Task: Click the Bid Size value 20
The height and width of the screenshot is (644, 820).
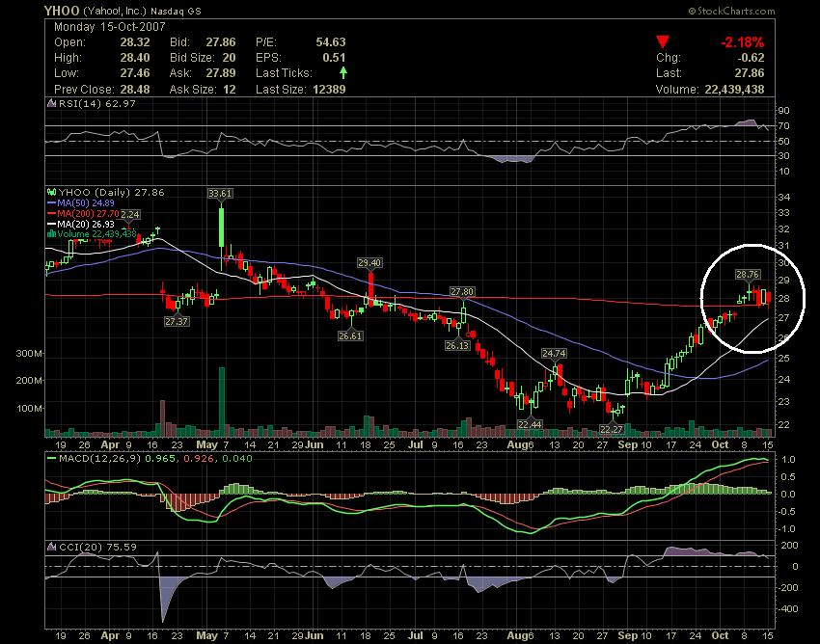Action: [x=229, y=58]
